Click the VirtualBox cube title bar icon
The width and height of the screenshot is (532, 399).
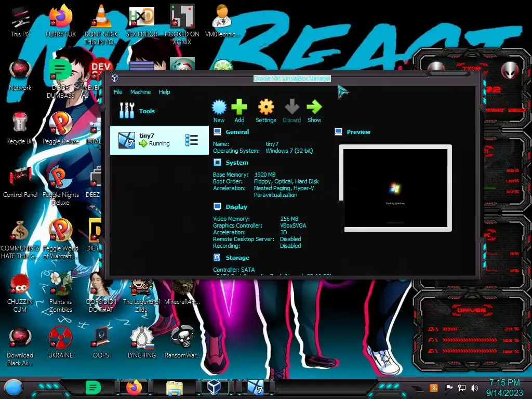pyautogui.click(x=115, y=78)
